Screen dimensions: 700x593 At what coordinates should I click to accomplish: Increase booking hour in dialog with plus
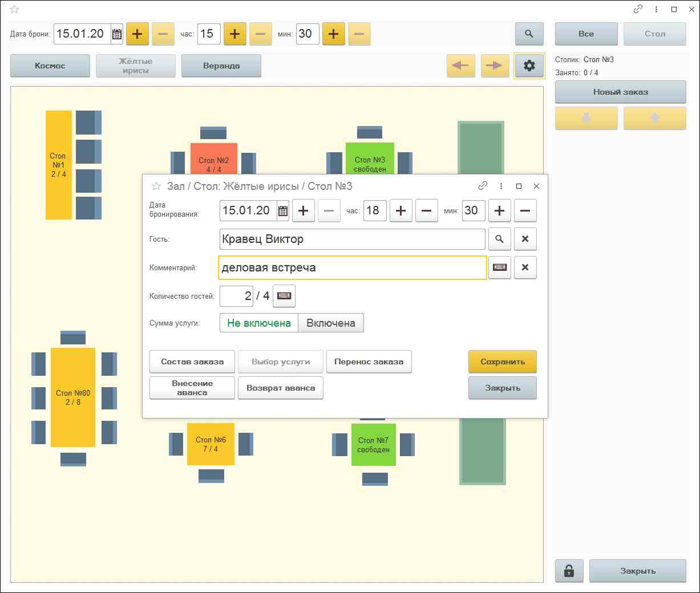click(x=400, y=211)
